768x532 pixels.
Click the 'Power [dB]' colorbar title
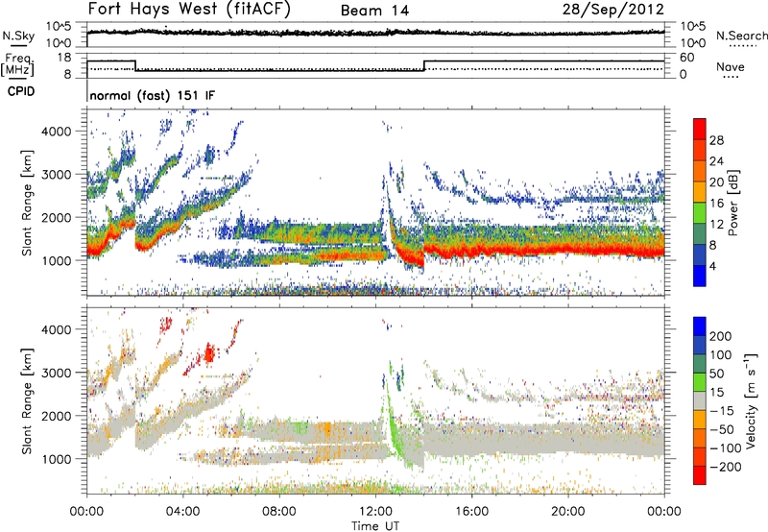(733, 203)
